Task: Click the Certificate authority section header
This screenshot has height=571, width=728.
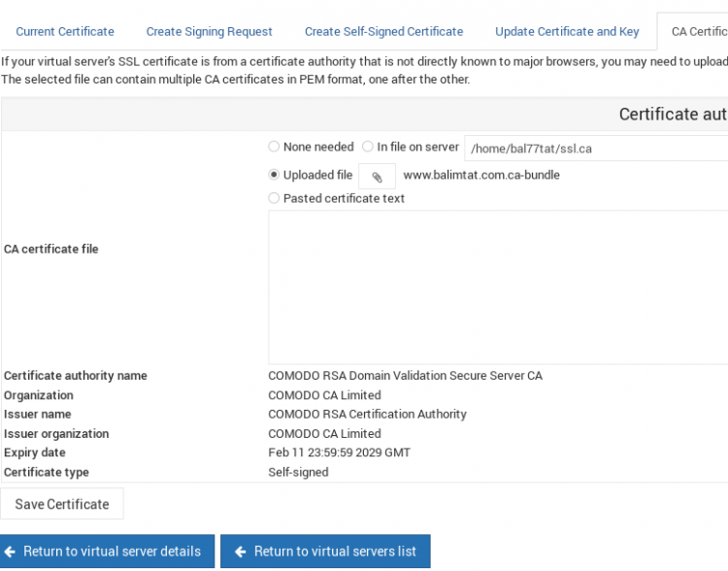Action: point(672,115)
